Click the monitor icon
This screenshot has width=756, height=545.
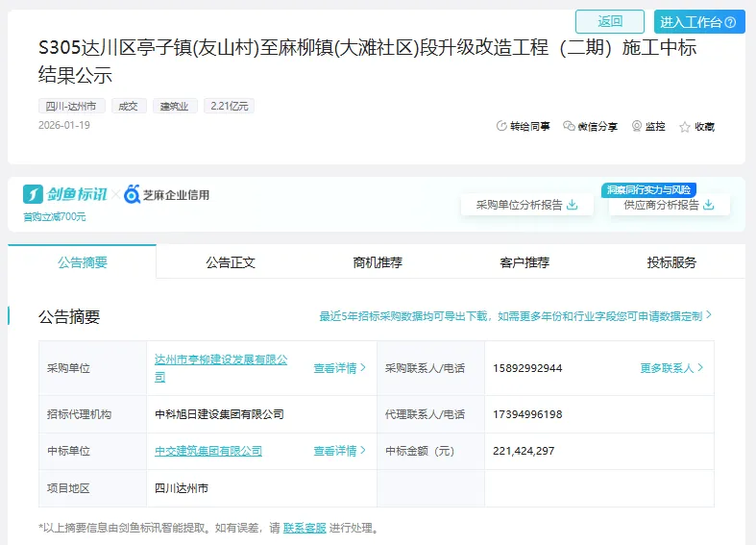pos(637,126)
